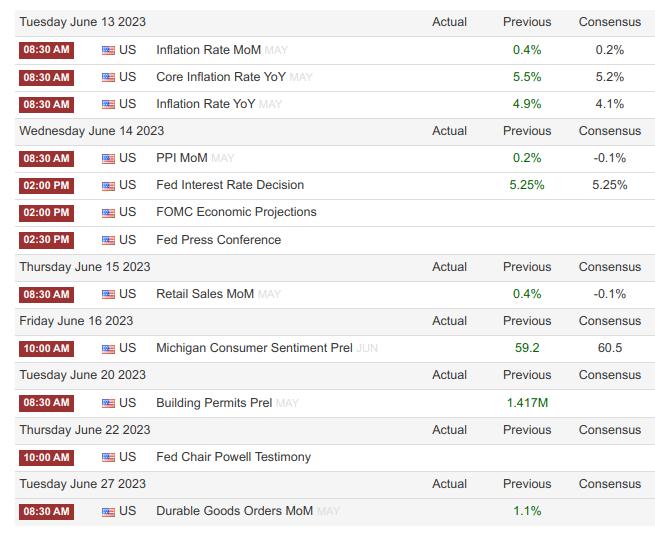Click Building Permits previous value 1.417M
655x533 pixels.
(527, 403)
